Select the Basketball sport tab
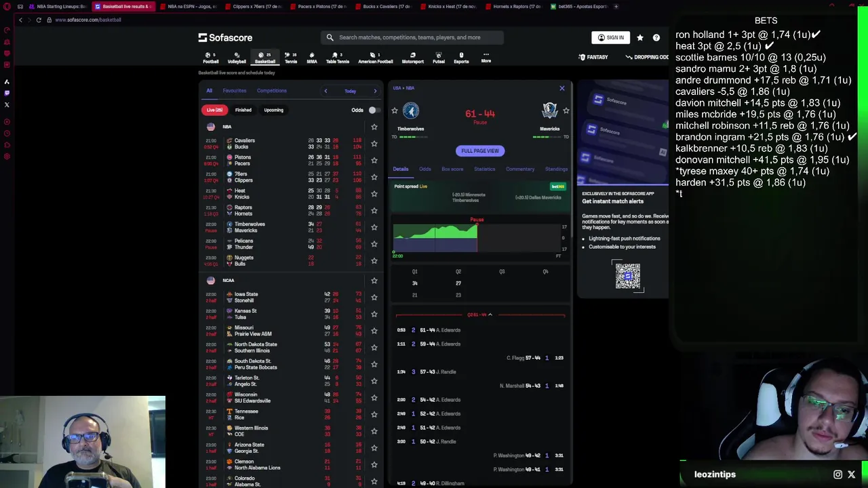 point(264,58)
